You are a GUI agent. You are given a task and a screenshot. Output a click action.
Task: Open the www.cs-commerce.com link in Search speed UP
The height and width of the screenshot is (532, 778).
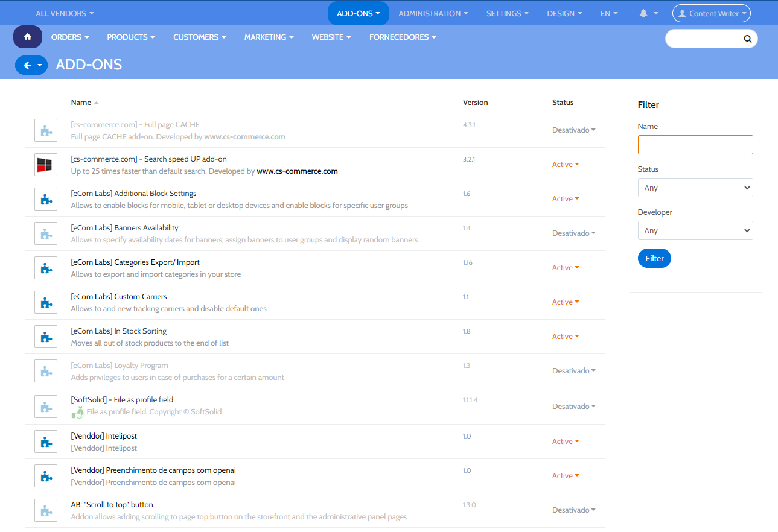[297, 171]
